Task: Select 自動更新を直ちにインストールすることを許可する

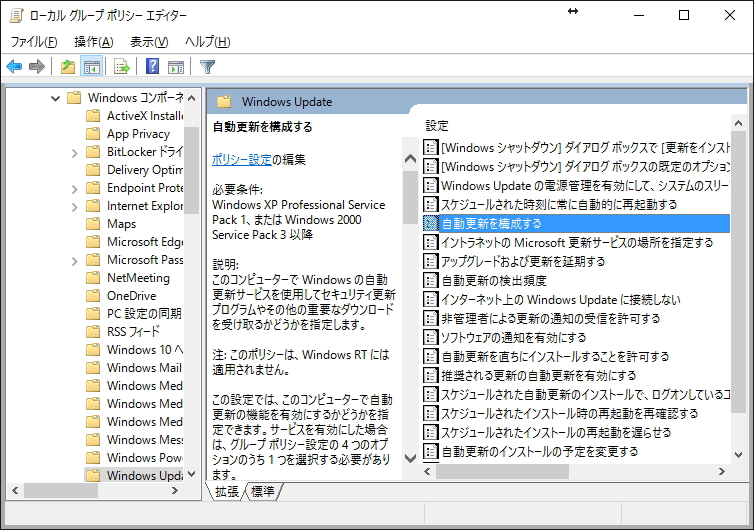Action: click(555, 356)
